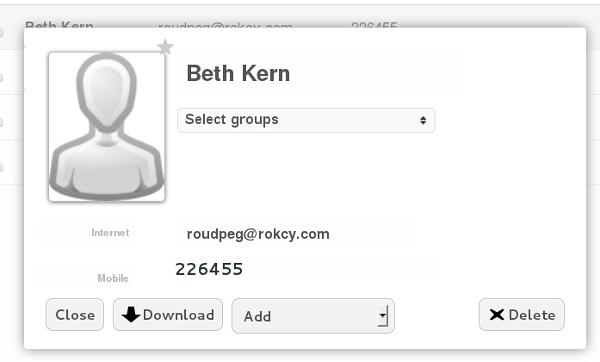Click the small arrow on the Add dropdown
600x362 pixels.
coord(383,316)
